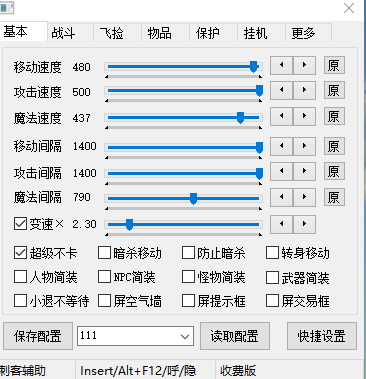Viewport: 366px width, 379px height.
Task: Click the 移动速度 value 480
Action: click(81, 67)
